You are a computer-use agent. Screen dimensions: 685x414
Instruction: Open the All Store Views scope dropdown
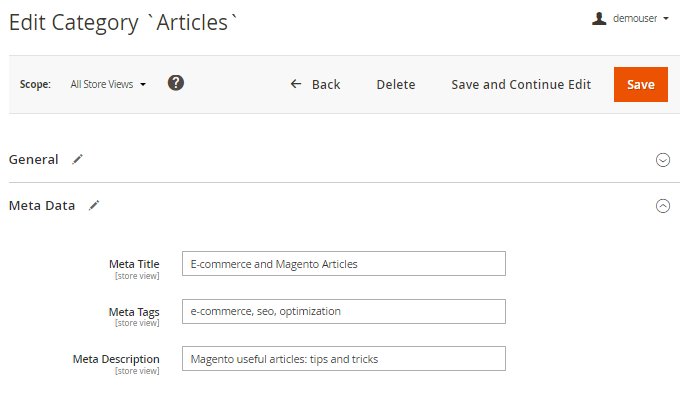coord(108,85)
